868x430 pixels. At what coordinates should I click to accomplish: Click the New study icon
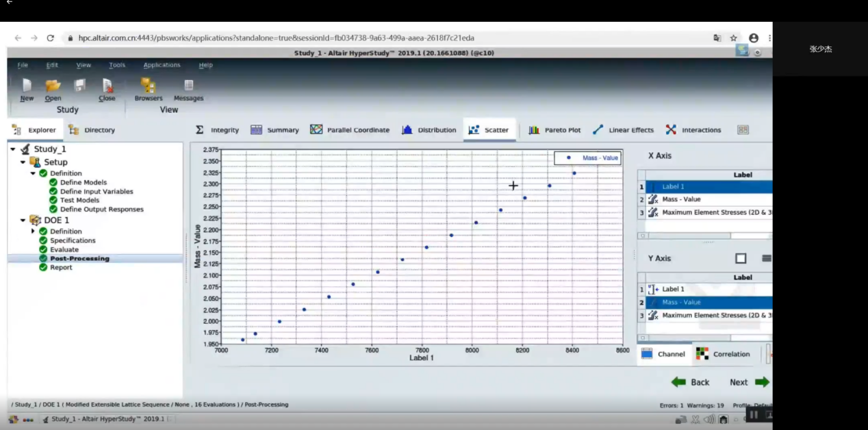point(27,86)
